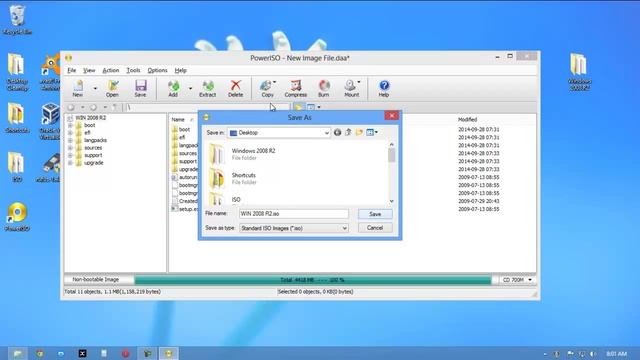Open the Tools menu
This screenshot has width=640, height=360.
pyautogui.click(x=133, y=71)
